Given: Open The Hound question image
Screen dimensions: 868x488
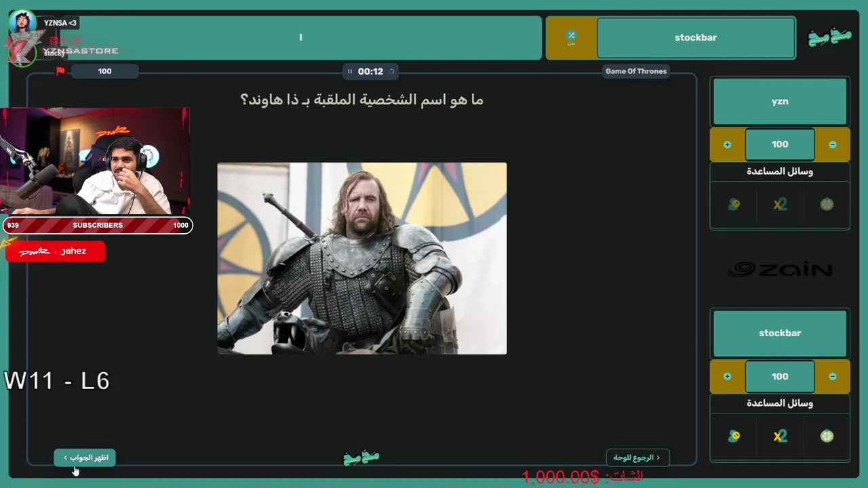Looking at the screenshot, I should [x=362, y=258].
